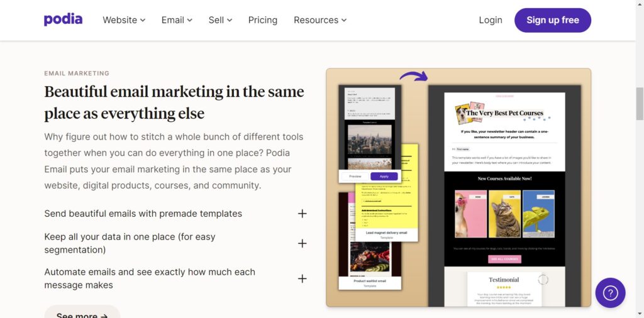644x318 pixels.
Task: Go to the Pricing page
Action: click(263, 20)
